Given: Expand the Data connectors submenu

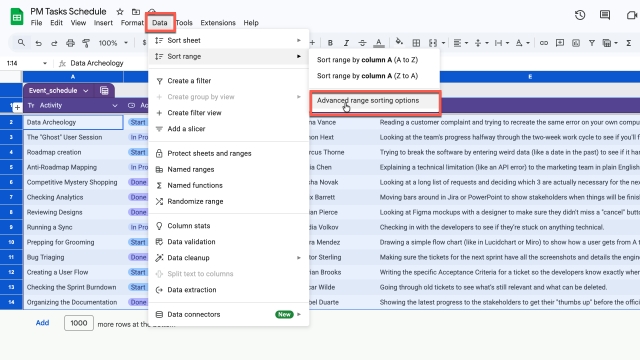Looking at the screenshot, I should [229, 314].
